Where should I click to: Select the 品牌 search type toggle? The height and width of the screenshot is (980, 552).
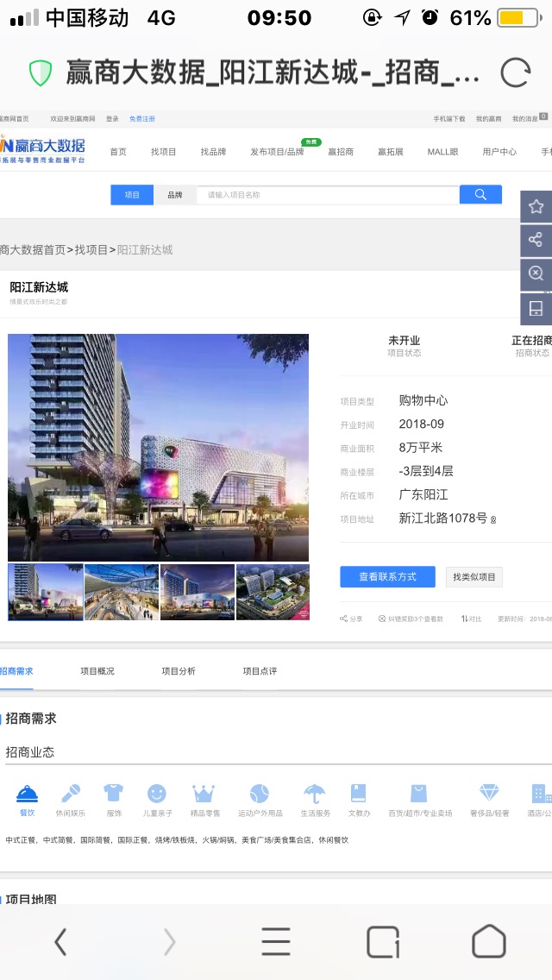(175, 195)
